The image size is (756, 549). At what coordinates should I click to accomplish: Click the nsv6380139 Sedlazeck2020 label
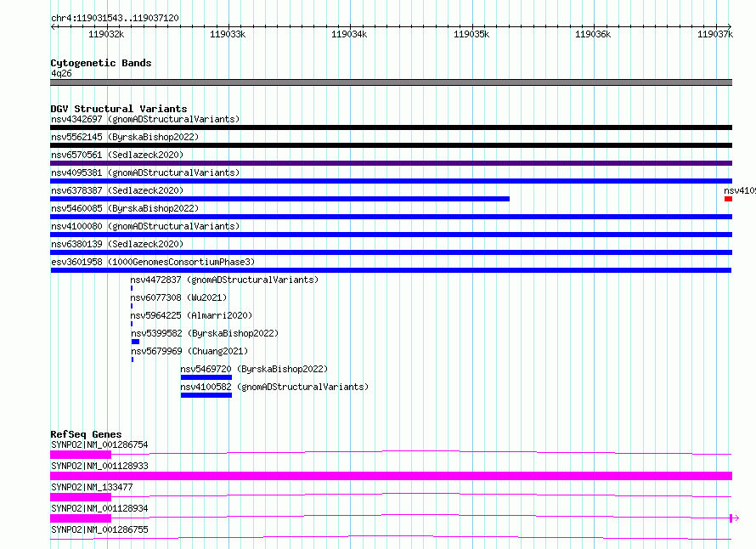(x=117, y=244)
